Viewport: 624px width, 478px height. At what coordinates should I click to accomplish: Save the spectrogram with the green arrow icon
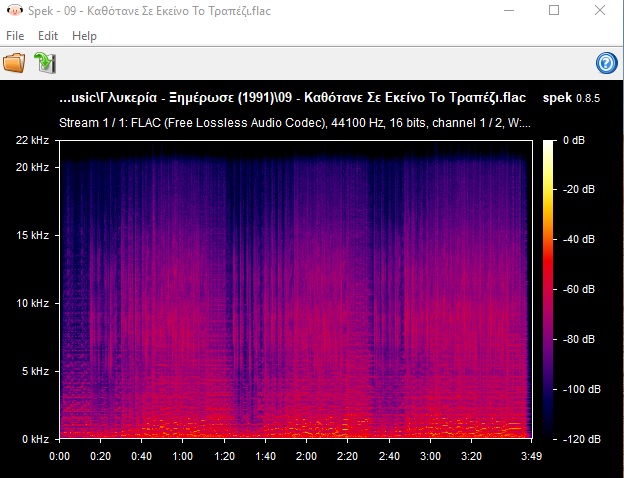click(x=45, y=63)
